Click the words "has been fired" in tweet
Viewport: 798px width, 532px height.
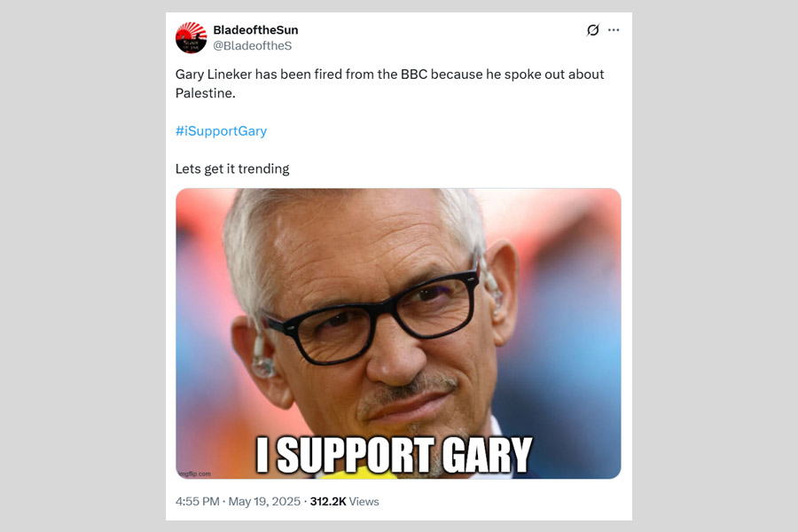click(305, 74)
